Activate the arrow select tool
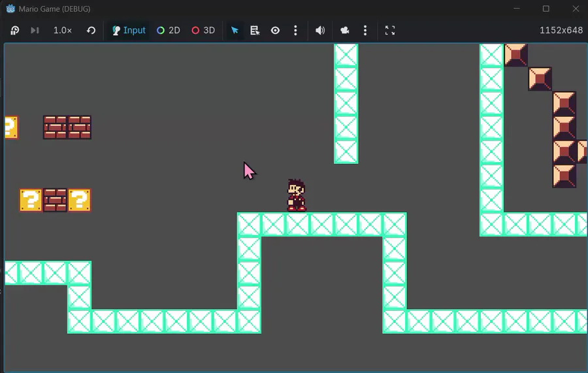 [x=235, y=30]
